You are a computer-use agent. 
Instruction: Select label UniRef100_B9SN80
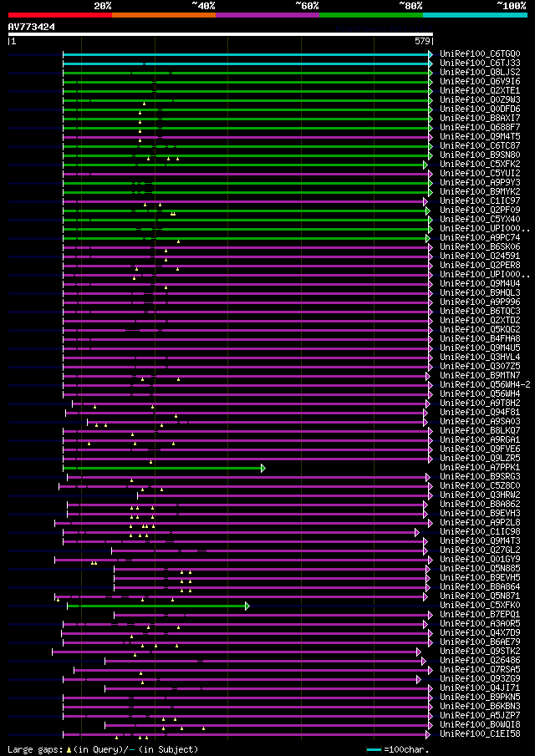[x=480, y=155]
